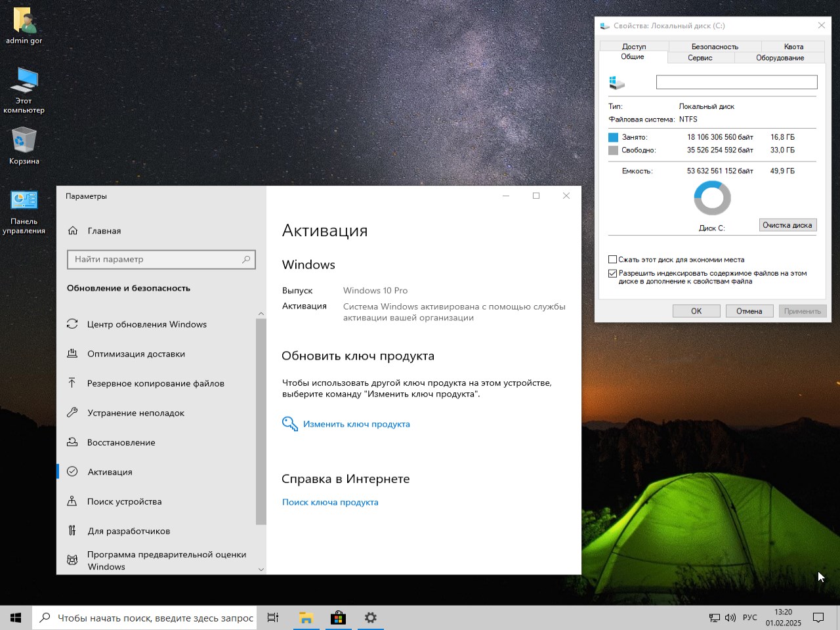The image size is (840, 630).
Task: Select the Корзина recycle bin icon
Action: click(24, 146)
